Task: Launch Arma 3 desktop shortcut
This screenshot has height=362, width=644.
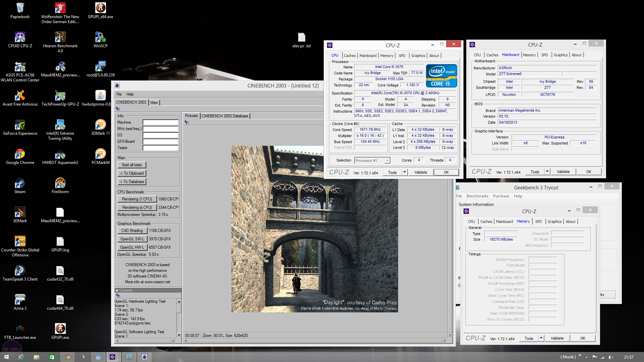Action: 20,302
